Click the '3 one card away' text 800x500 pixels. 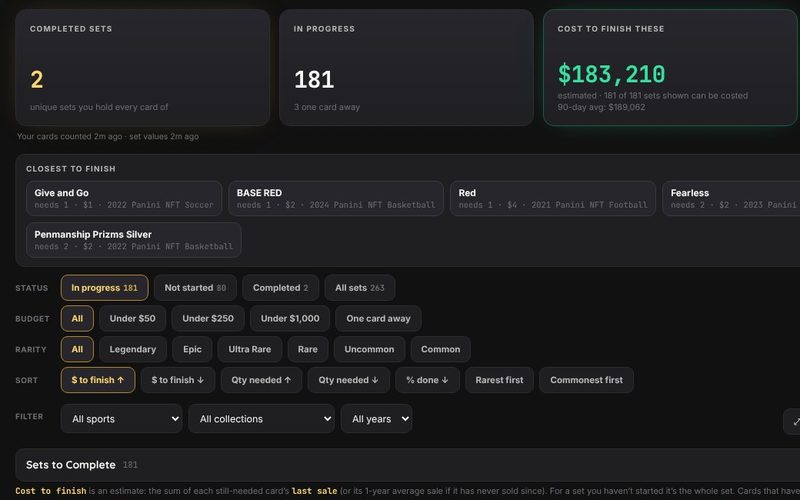[327, 107]
